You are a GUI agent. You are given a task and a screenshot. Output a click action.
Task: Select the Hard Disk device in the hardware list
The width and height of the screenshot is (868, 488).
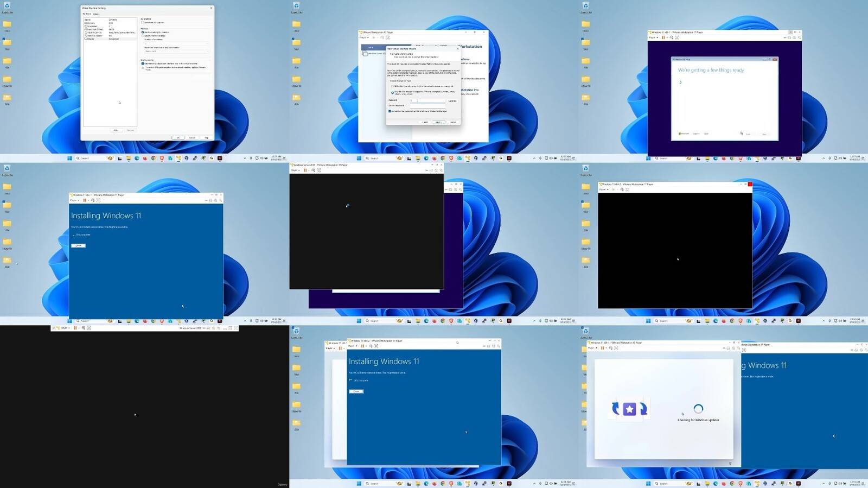click(110, 29)
